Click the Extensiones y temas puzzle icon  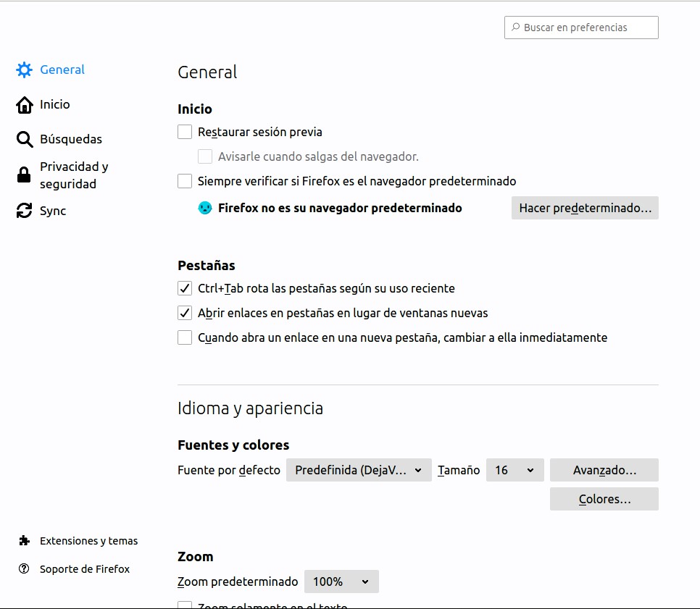coord(24,541)
